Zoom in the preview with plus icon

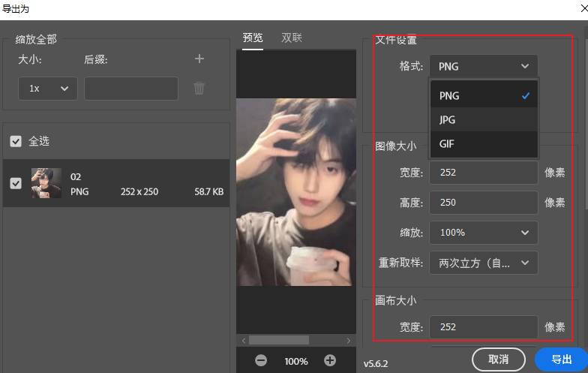[330, 360]
